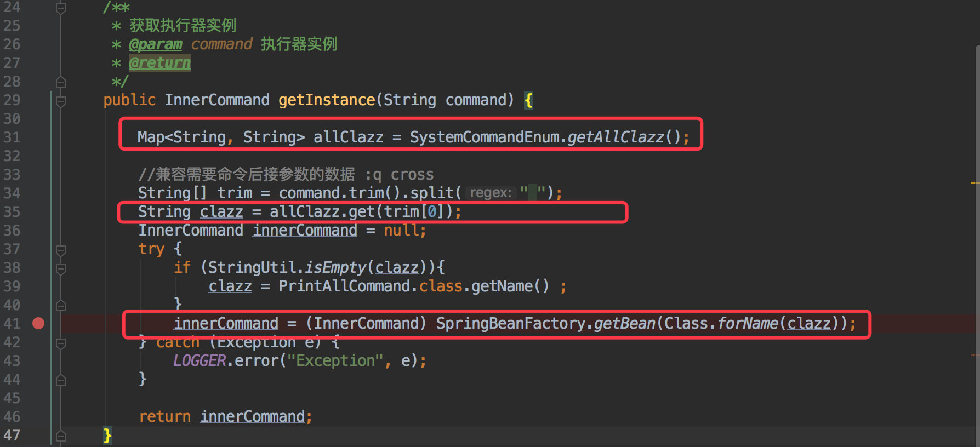
Task: Click SystemCommandEnum on line 31
Action: click(485, 137)
